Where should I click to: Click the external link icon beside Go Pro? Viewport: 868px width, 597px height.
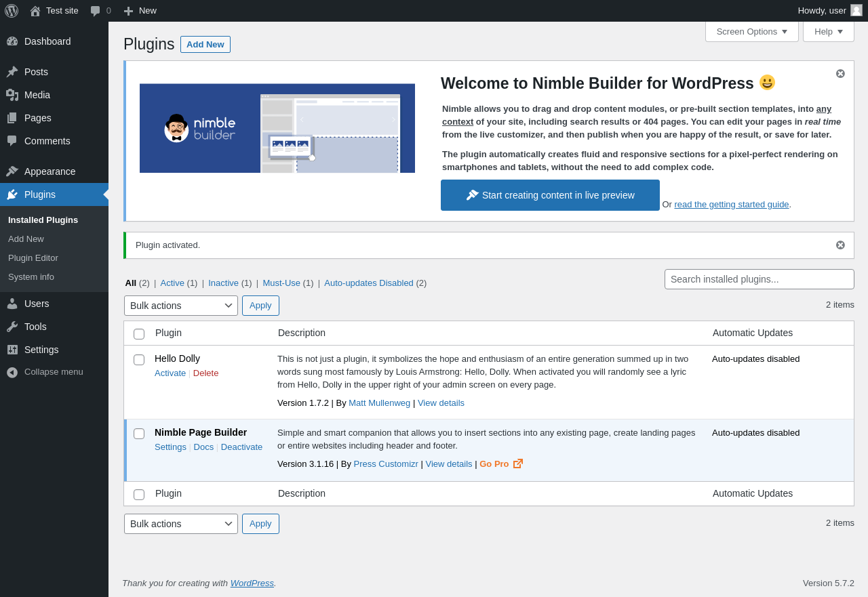point(518,464)
